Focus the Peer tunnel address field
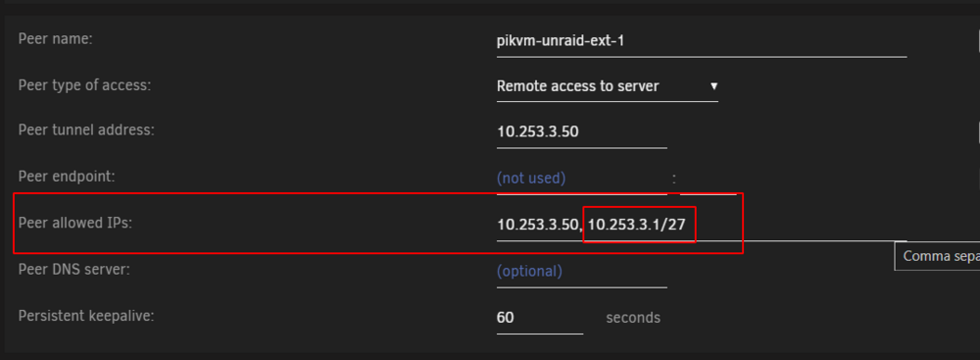Viewport: 980px width, 360px height. pyautogui.click(x=582, y=132)
